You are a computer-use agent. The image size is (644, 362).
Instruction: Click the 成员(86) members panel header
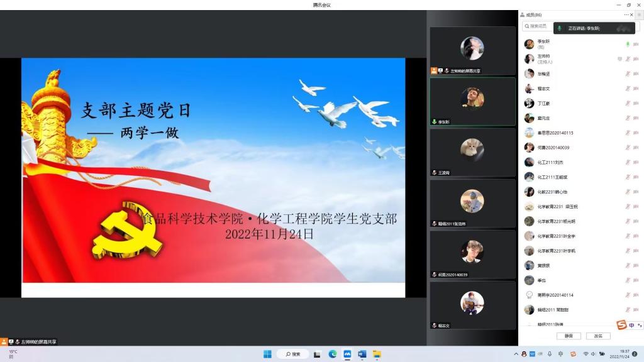(x=531, y=14)
